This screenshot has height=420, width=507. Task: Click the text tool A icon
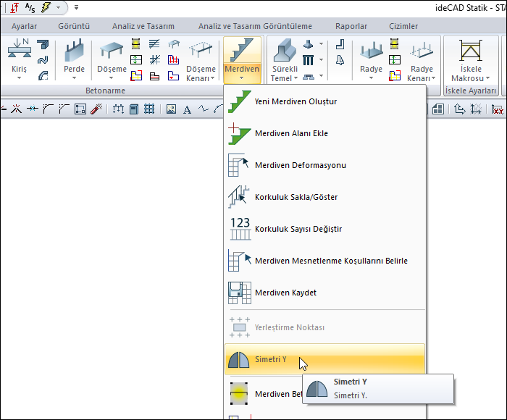(187, 109)
